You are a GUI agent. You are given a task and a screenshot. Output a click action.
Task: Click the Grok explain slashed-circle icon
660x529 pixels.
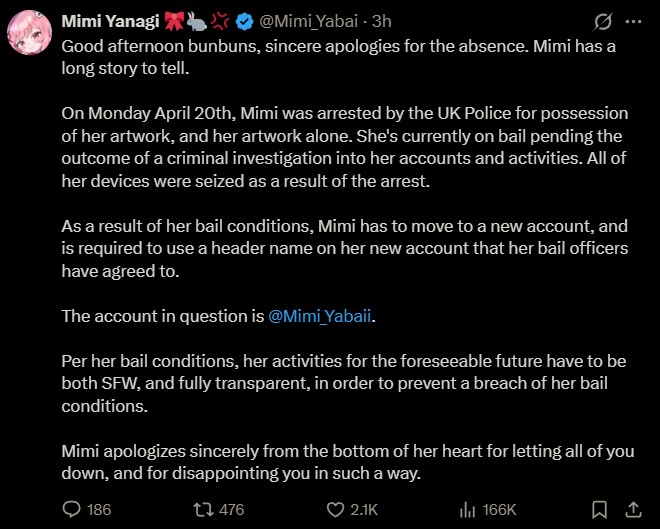(x=602, y=21)
